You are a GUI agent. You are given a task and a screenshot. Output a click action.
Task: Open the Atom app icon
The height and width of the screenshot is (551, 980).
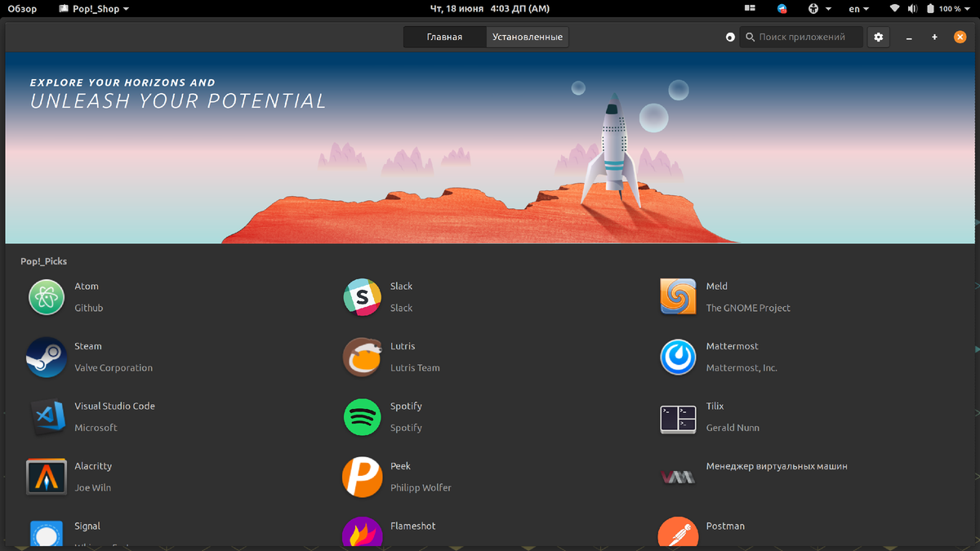[47, 297]
